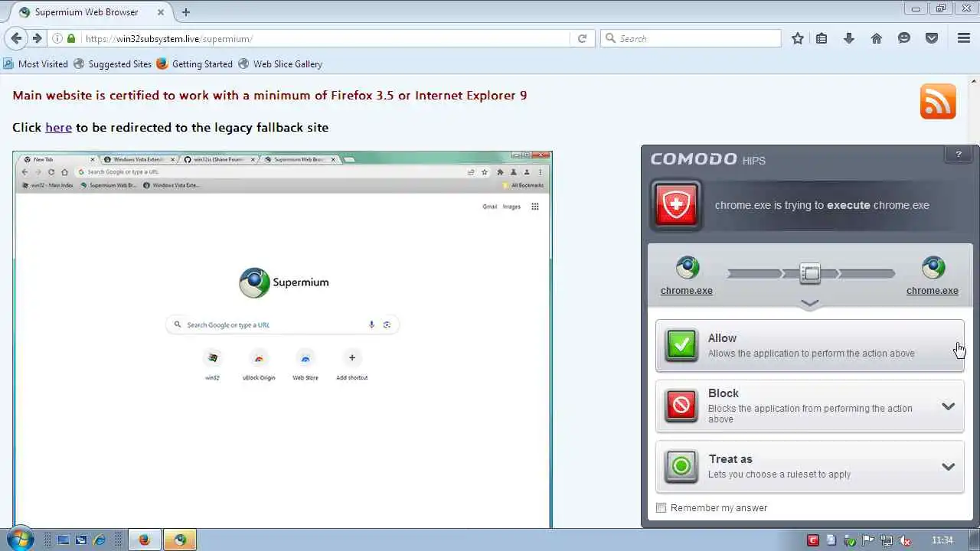980x551 pixels.
Task: Click the page vertical scrollbar up arrow
Action: (x=975, y=80)
